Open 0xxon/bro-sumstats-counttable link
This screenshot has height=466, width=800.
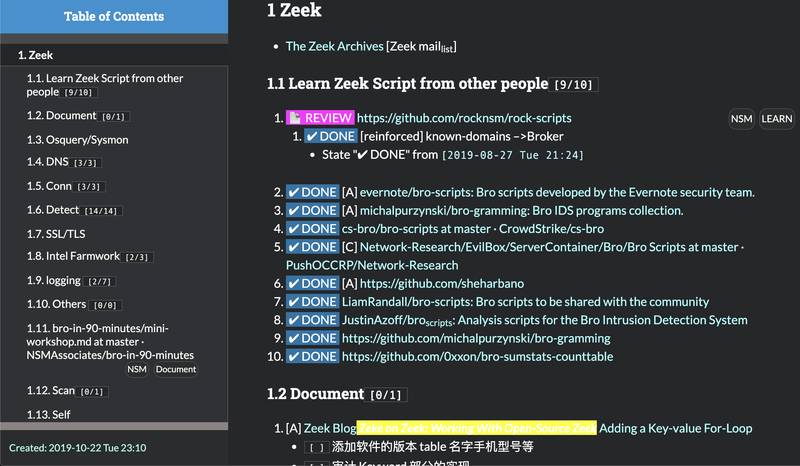[478, 356]
